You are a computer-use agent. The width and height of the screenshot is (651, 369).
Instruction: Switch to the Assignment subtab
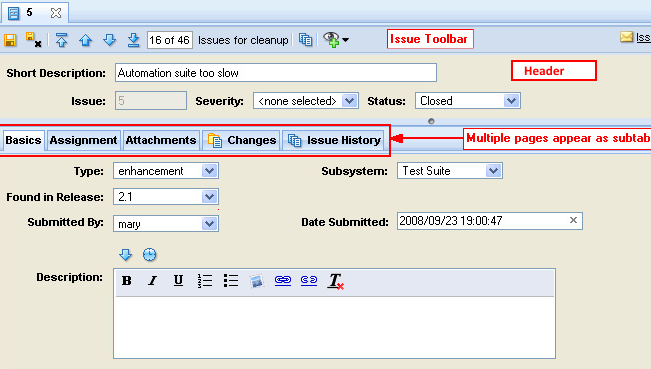(83, 140)
